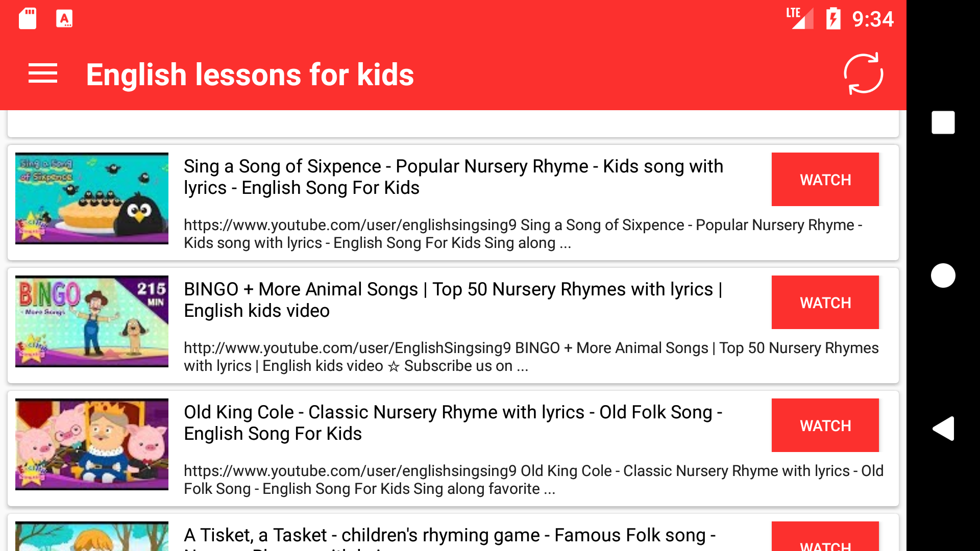Open the navigation drawer menu
The image size is (980, 551).
click(x=43, y=73)
